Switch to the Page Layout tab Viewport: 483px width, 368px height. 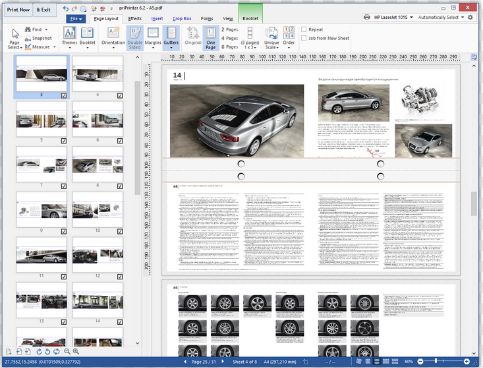pos(106,19)
